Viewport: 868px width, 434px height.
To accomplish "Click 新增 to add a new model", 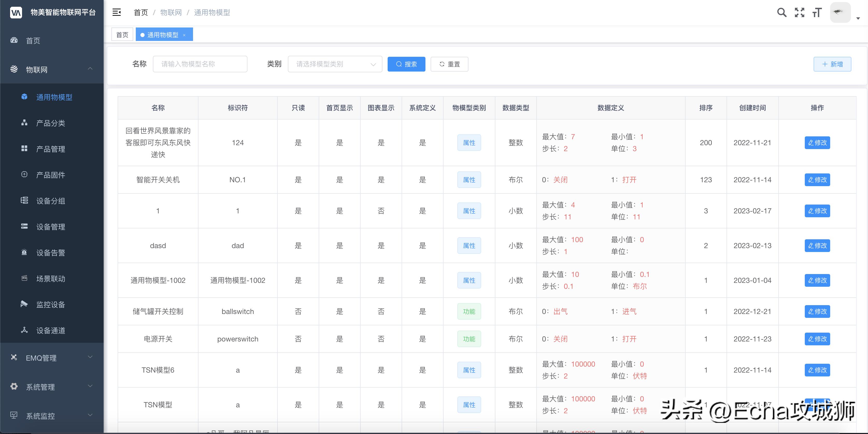I will (x=832, y=64).
